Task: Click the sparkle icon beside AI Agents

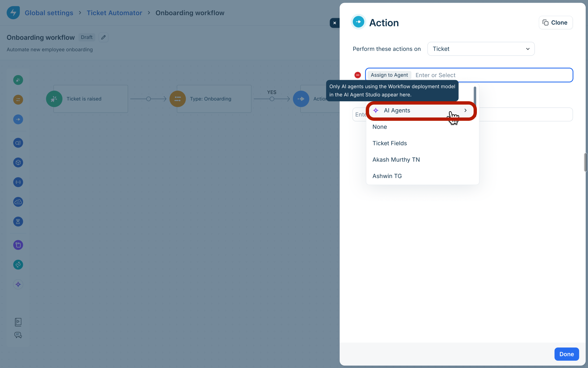Action: pyautogui.click(x=376, y=111)
